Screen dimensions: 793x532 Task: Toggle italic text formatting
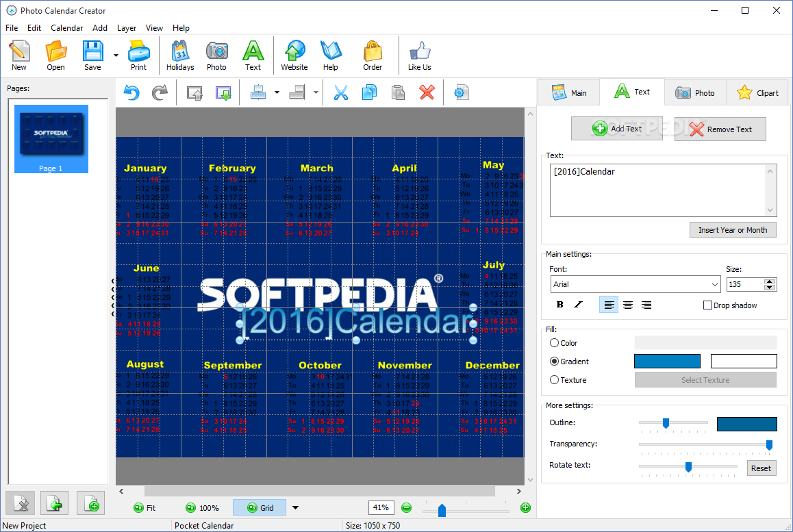[578, 305]
